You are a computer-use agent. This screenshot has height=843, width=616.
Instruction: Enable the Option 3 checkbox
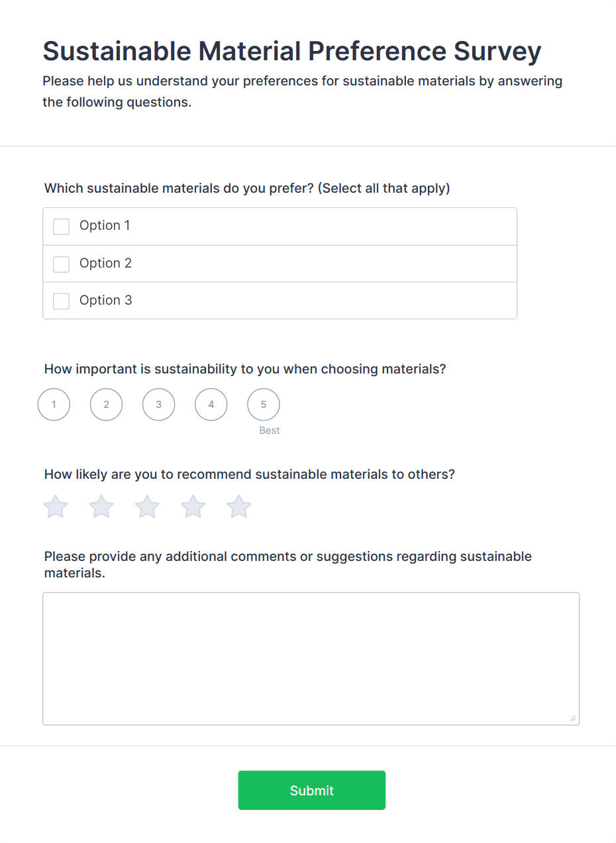tap(61, 301)
